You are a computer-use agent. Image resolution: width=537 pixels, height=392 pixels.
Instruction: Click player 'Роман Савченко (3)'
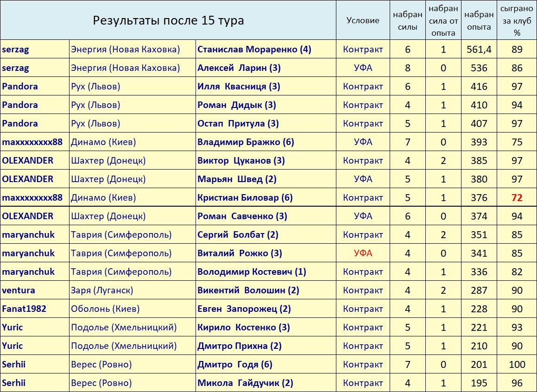point(242,216)
